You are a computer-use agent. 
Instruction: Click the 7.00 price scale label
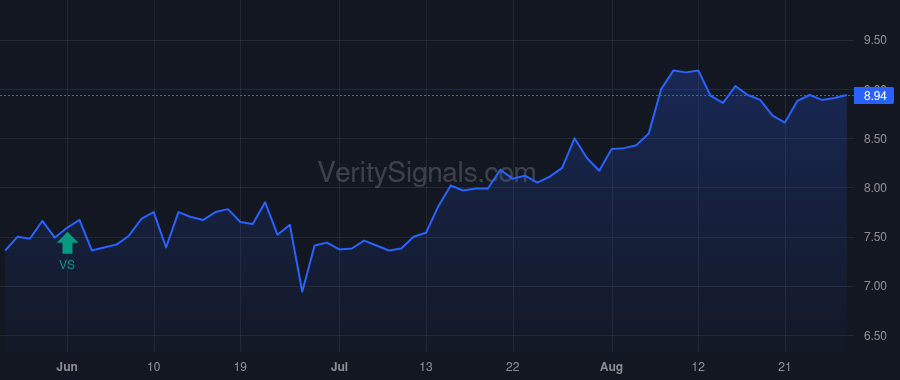pos(874,286)
